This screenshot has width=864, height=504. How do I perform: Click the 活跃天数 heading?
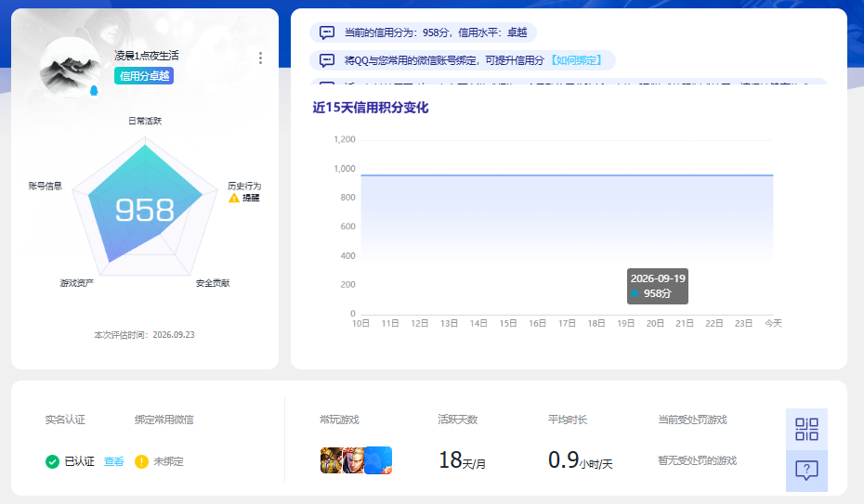(457, 420)
